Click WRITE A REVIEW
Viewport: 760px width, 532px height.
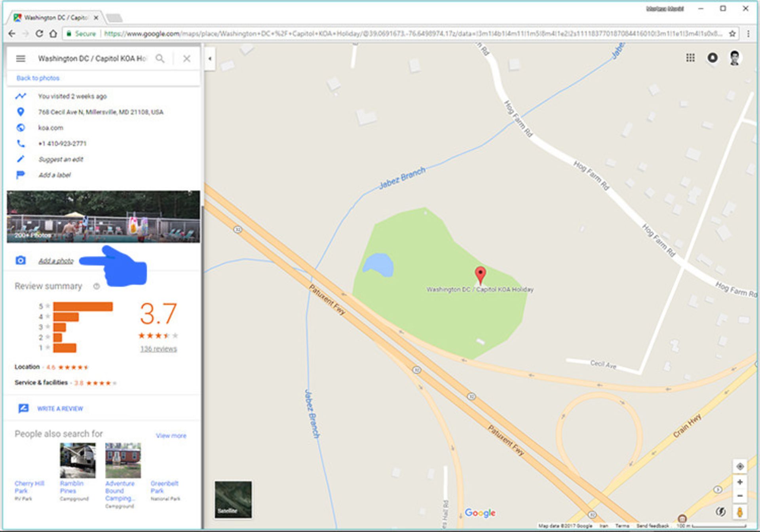pos(60,408)
